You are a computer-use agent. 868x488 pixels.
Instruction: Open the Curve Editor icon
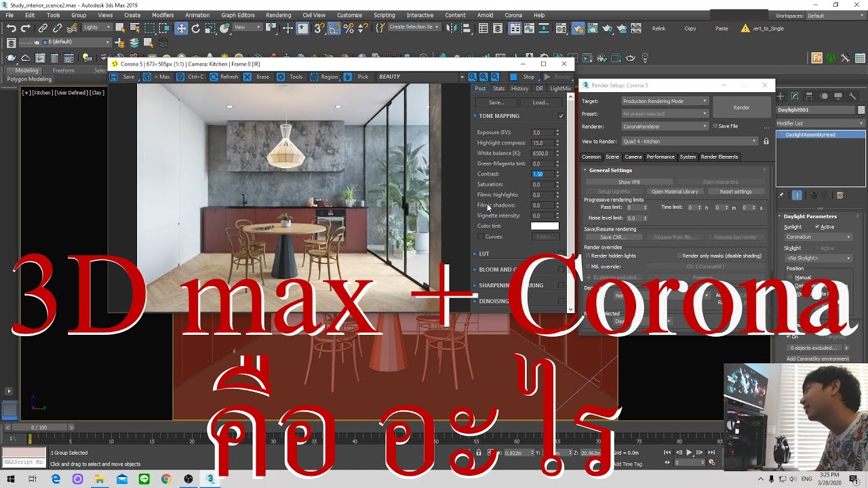point(530,28)
